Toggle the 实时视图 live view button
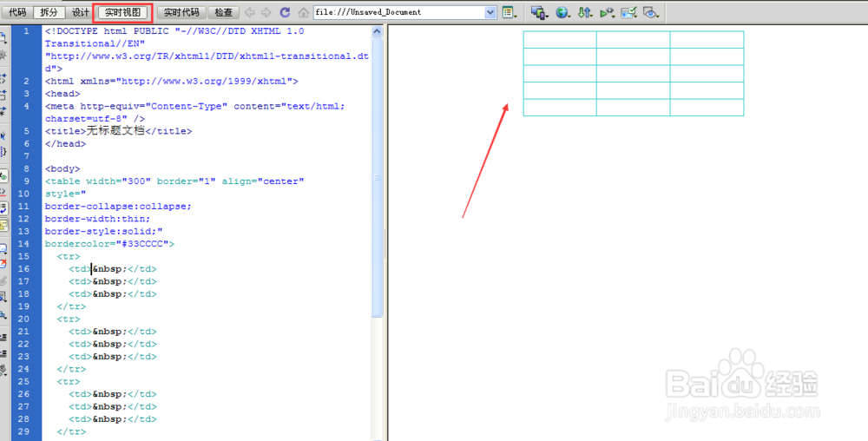868x441 pixels. pyautogui.click(x=122, y=12)
